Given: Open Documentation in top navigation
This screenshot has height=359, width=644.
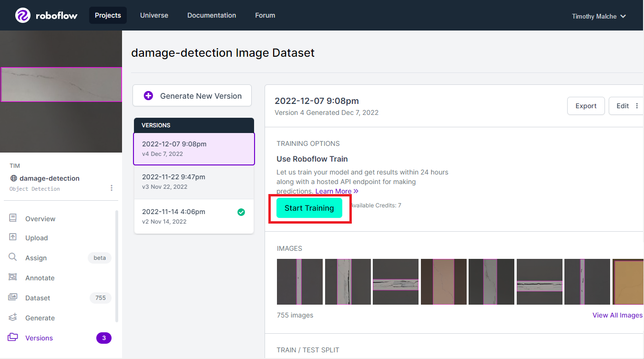Looking at the screenshot, I should (x=212, y=15).
